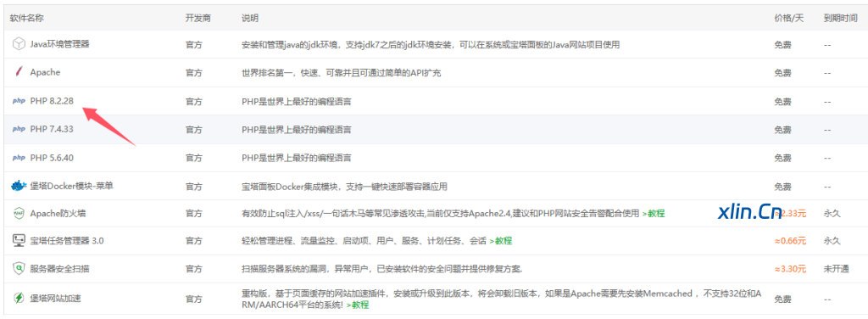
Task: Click the 到期时间 column header
Action: pyautogui.click(x=840, y=19)
